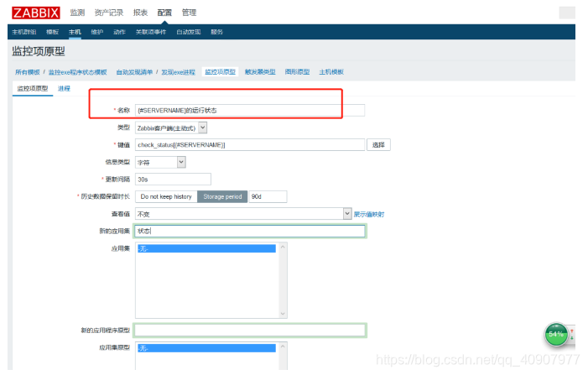
Task: Click the ZABBIX logo
Action: coord(35,13)
